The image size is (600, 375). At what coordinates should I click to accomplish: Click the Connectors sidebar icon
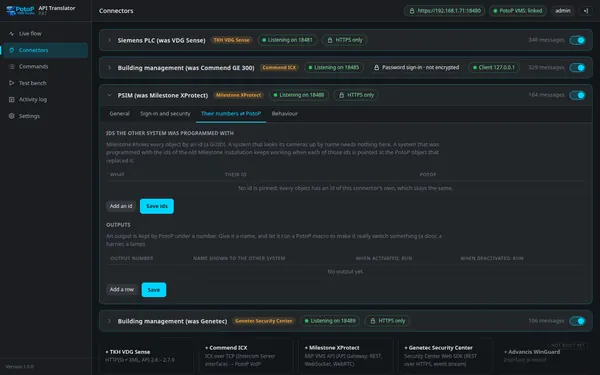click(11, 50)
